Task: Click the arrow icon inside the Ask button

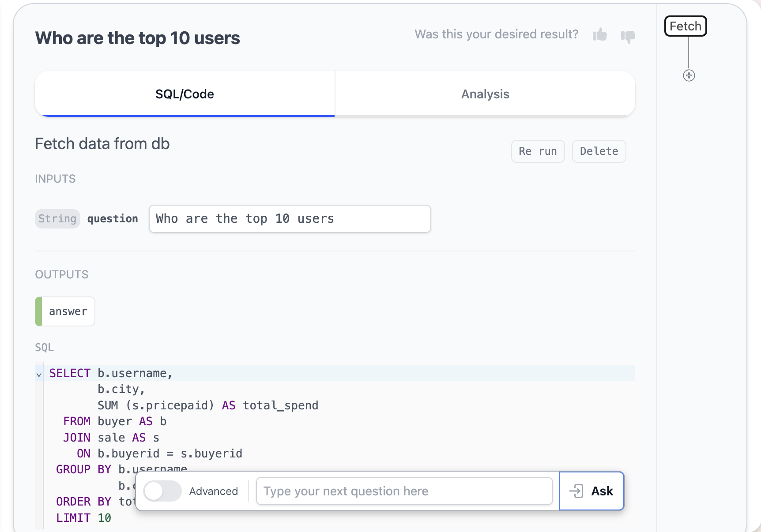Action: point(576,491)
